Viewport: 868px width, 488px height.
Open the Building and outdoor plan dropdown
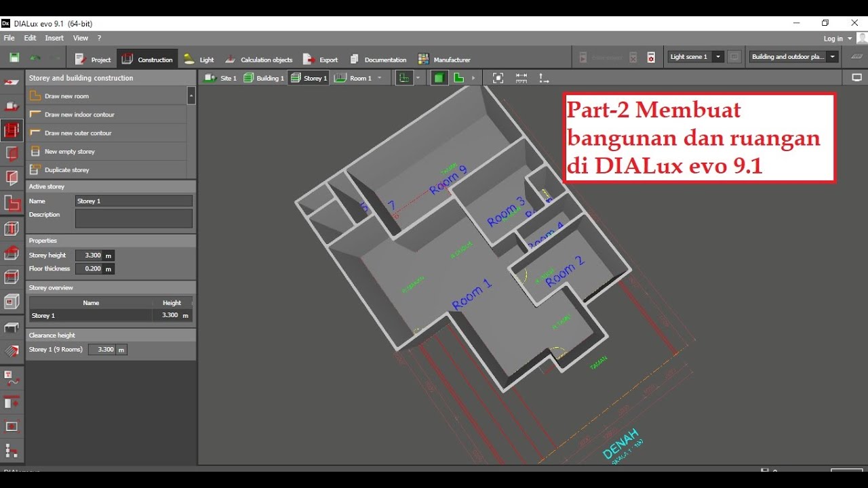coord(793,57)
